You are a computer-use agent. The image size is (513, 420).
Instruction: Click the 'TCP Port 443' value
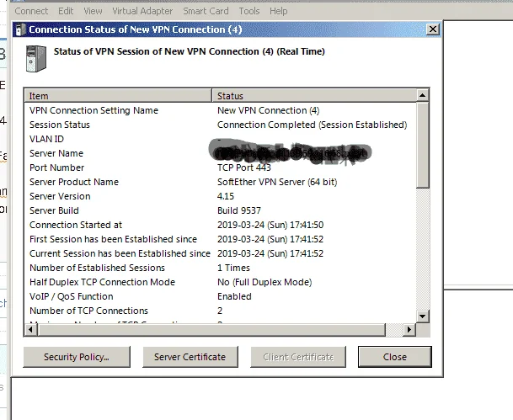pos(244,167)
